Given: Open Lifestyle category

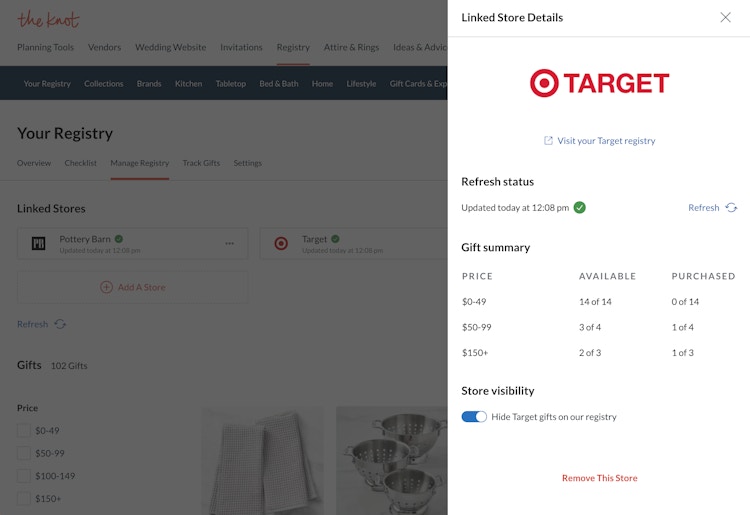Looking at the screenshot, I should (x=361, y=84).
